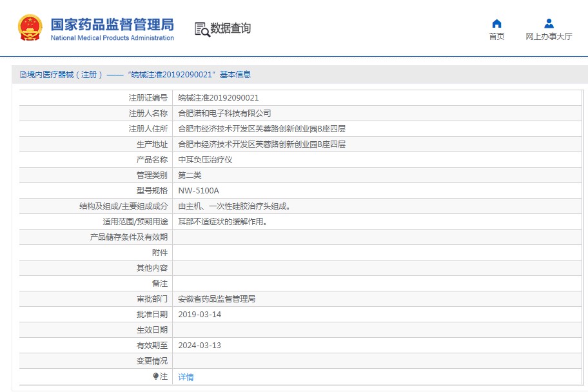Screen dimensions: 588x392
Task: Click the 附件 label
Action: pos(160,253)
